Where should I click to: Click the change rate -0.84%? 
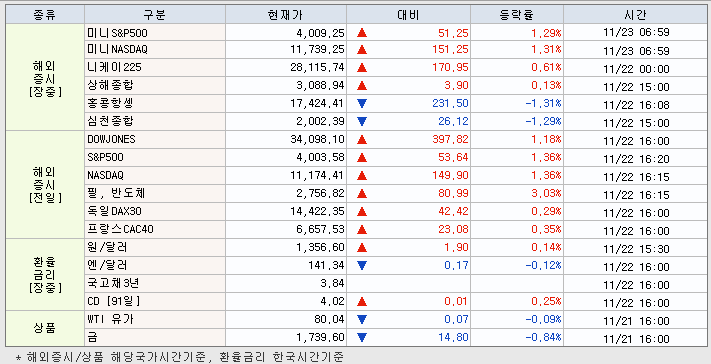543,337
